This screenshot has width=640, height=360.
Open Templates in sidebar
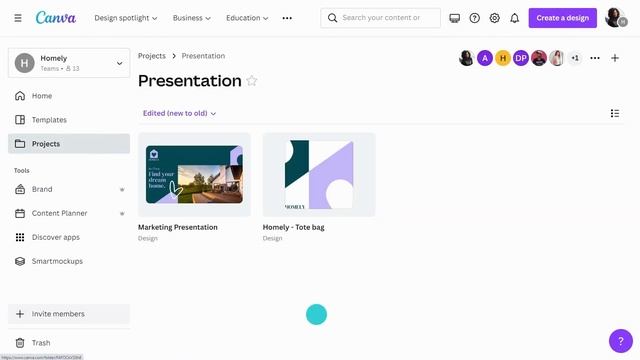(x=69, y=120)
